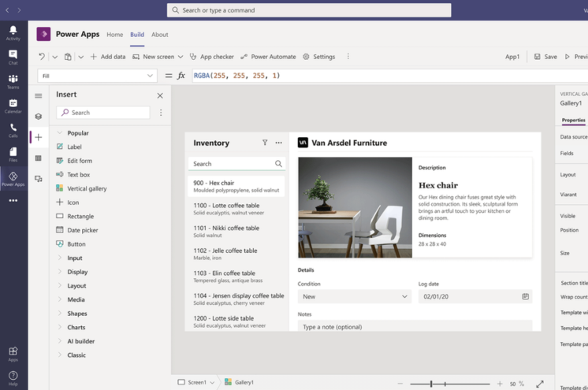
Task: Open more apps ellipsis in sidebar
Action: tap(13, 200)
